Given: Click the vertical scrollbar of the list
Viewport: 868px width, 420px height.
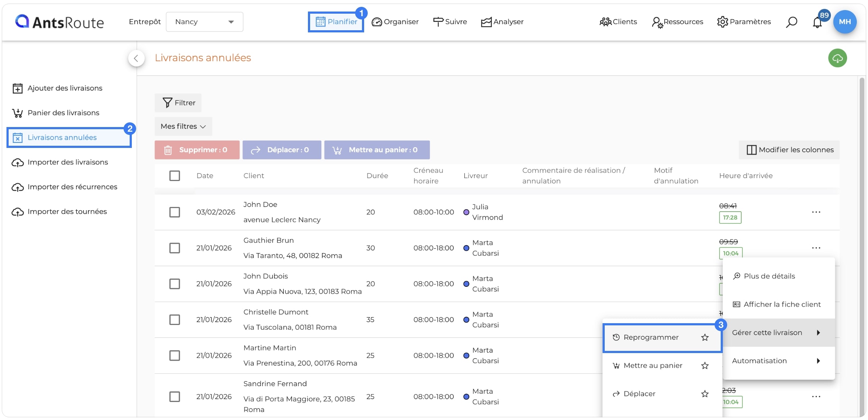Looking at the screenshot, I should [x=862, y=247].
